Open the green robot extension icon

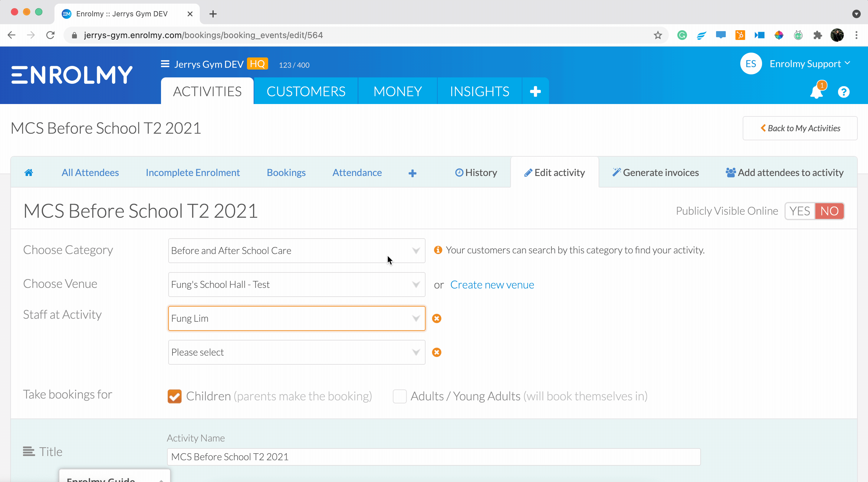pos(798,35)
